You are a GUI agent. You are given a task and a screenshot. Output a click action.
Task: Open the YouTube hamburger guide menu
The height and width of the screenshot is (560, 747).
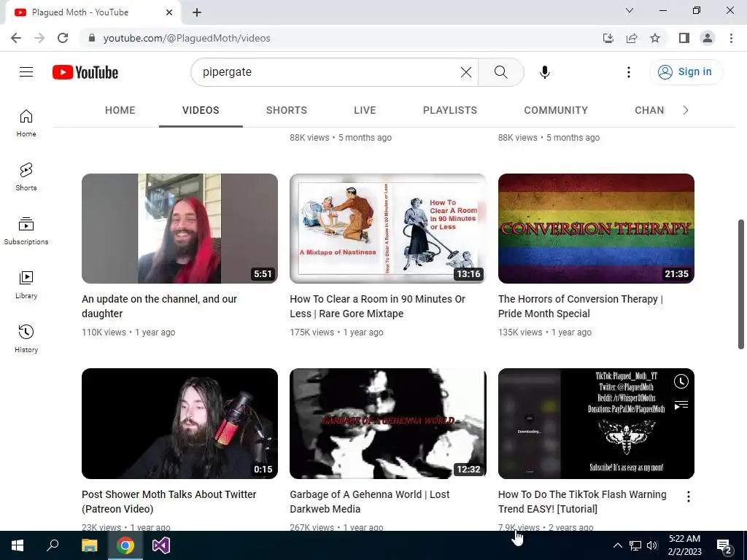pos(26,72)
